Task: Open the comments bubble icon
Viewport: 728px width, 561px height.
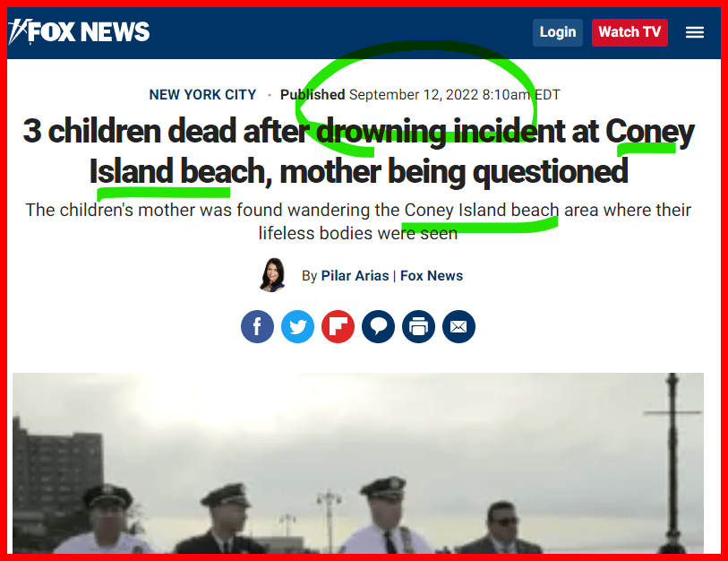Action: pos(379,327)
